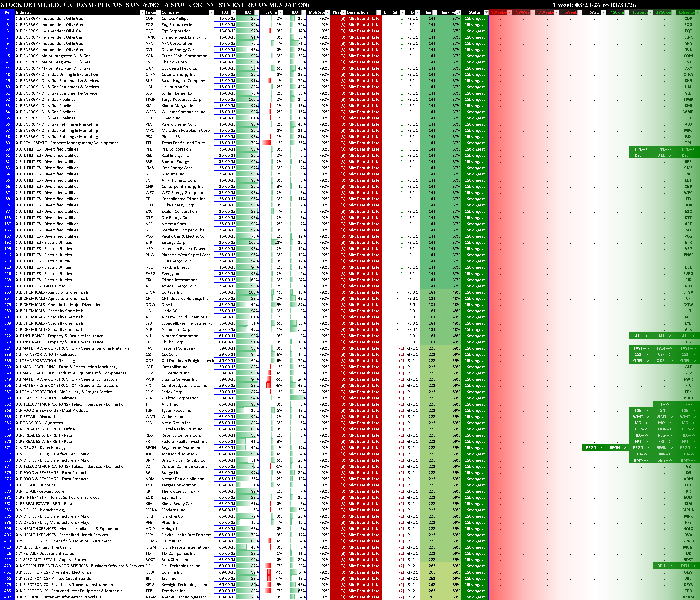The width and height of the screenshot is (700, 600).
Task: Click the ID1 column filter arrow icon
Action: (x=233, y=12)
